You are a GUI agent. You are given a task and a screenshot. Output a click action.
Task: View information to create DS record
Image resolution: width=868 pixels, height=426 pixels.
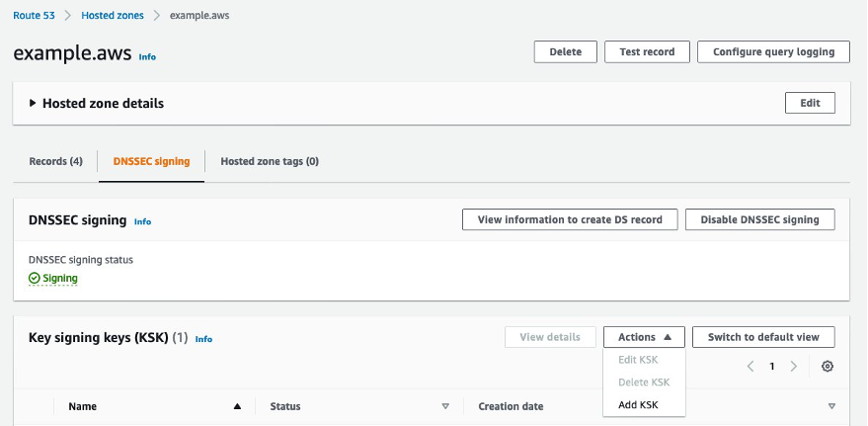[x=570, y=219]
